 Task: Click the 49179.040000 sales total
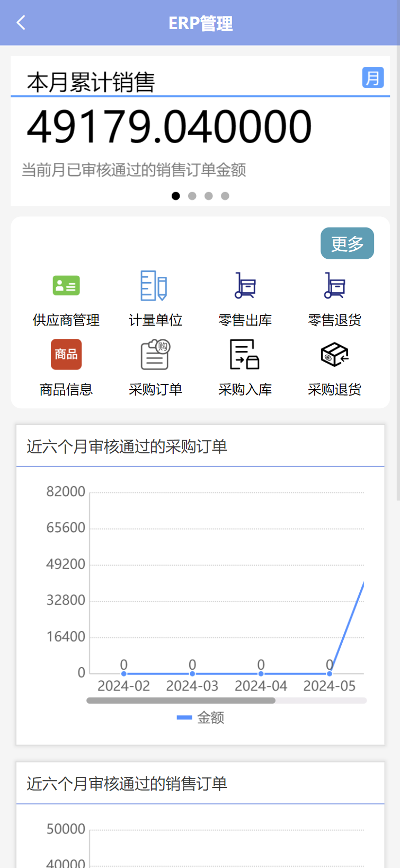(169, 127)
